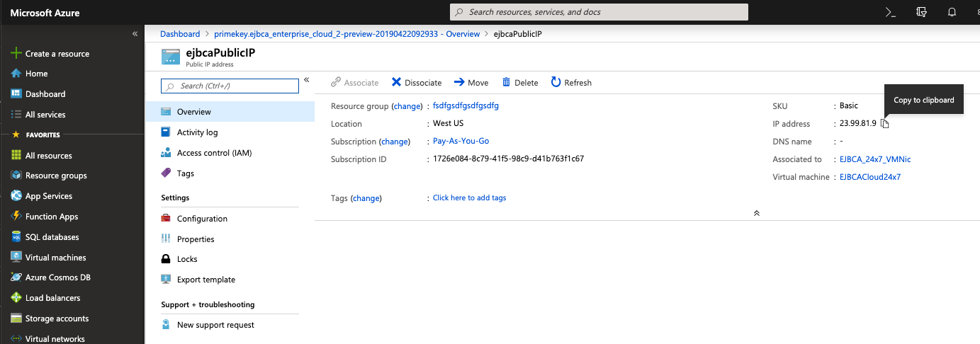Open Access control (IAM) page
The width and height of the screenshot is (980, 344).
coord(214,153)
